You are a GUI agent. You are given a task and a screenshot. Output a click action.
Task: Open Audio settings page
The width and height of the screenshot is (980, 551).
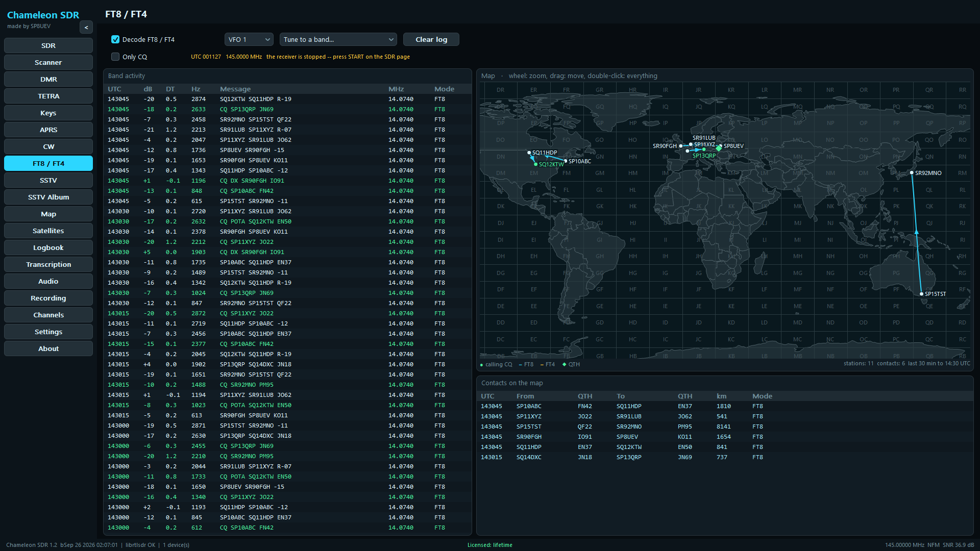tap(48, 281)
